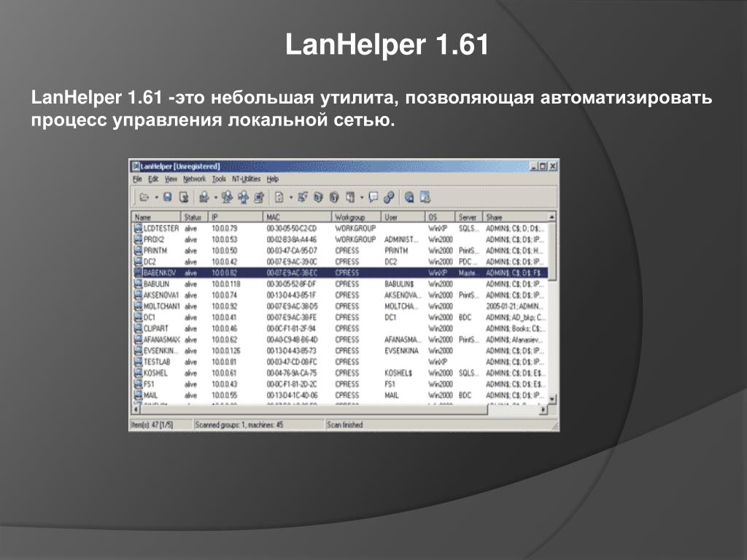Screen dimensions: 747x560
Task: Open the File menu
Action: pyautogui.click(x=137, y=179)
